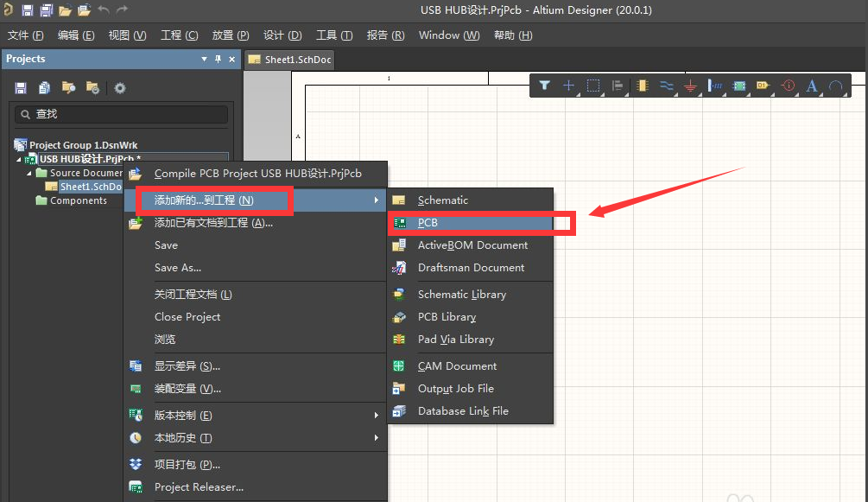868x502 pixels.
Task: Collapse the Source Documents folder
Action: 29,173
